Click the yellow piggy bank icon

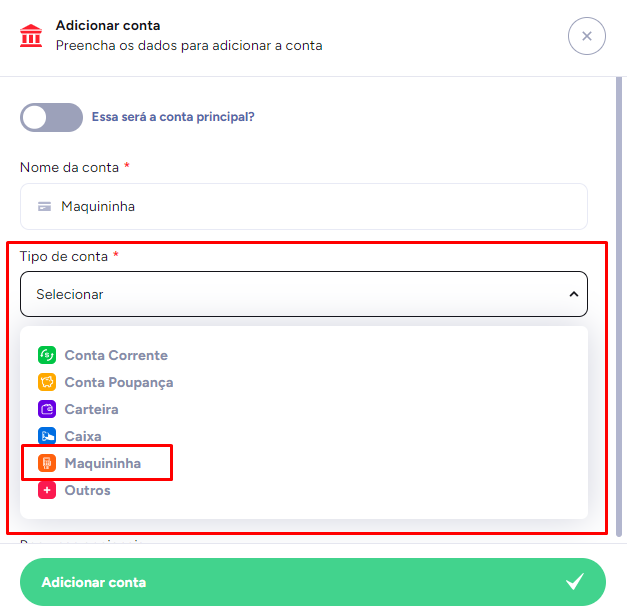click(x=46, y=382)
